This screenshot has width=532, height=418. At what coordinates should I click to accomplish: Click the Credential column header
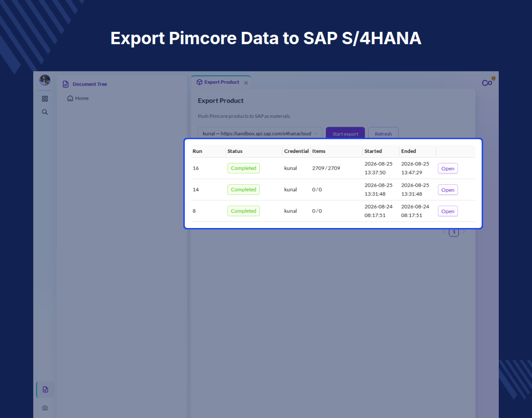tap(296, 152)
